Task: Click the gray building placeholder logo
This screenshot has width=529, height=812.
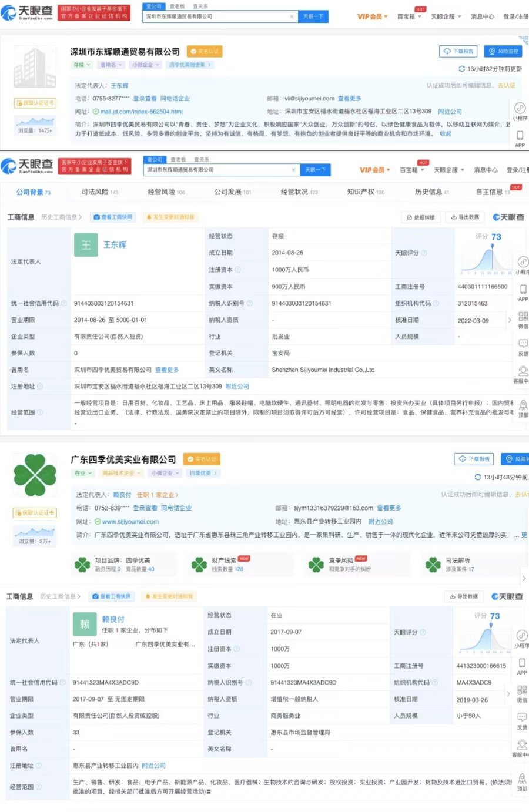Action: [35, 68]
